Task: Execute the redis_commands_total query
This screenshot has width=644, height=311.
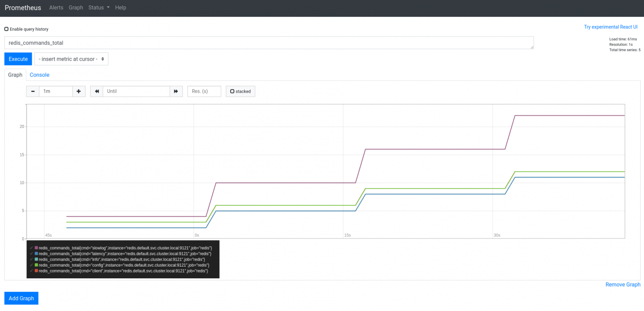Action: (18, 59)
